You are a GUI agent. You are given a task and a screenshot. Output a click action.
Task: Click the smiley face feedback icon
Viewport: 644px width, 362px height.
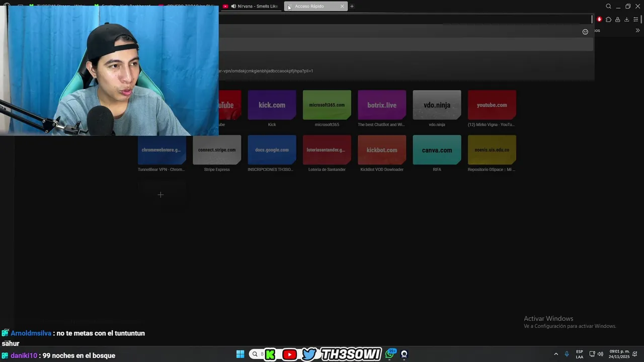(x=585, y=32)
